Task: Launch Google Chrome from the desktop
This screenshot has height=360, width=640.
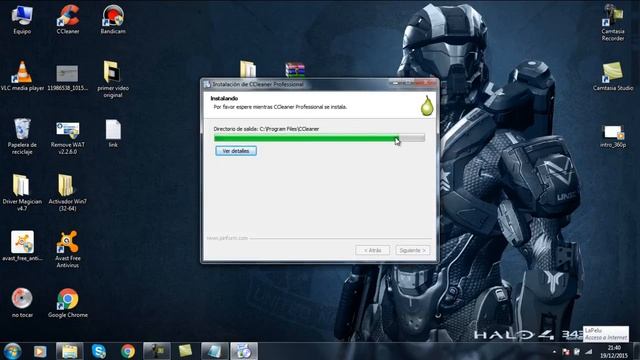Action: tap(68, 303)
